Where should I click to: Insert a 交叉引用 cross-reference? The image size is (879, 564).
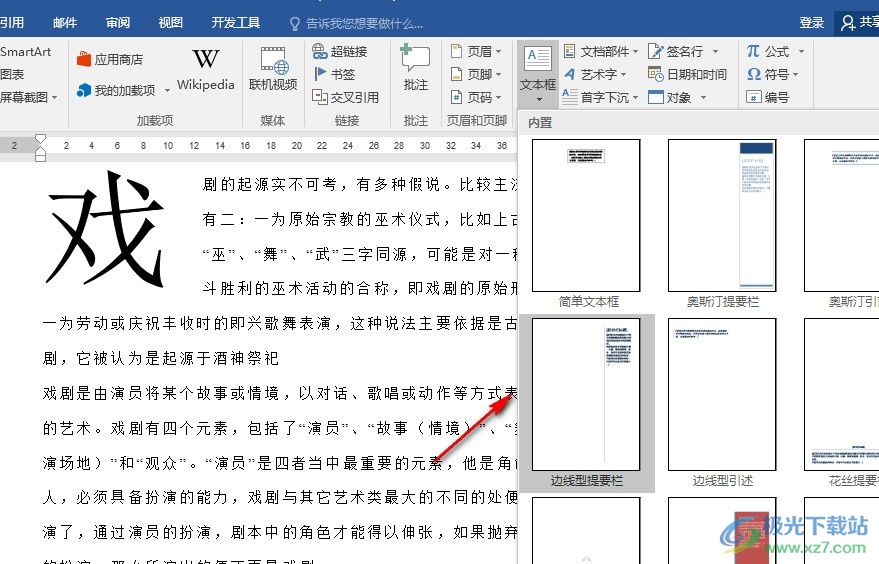345,98
